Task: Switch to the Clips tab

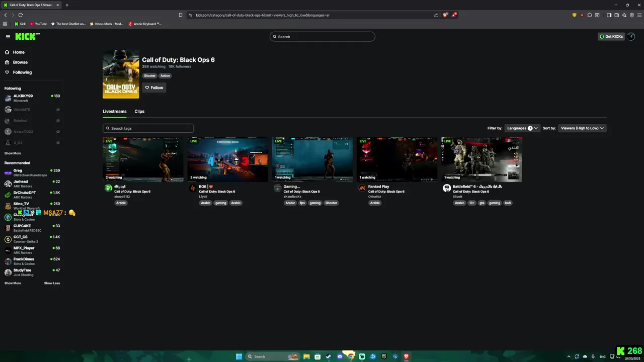Action: tap(139, 112)
